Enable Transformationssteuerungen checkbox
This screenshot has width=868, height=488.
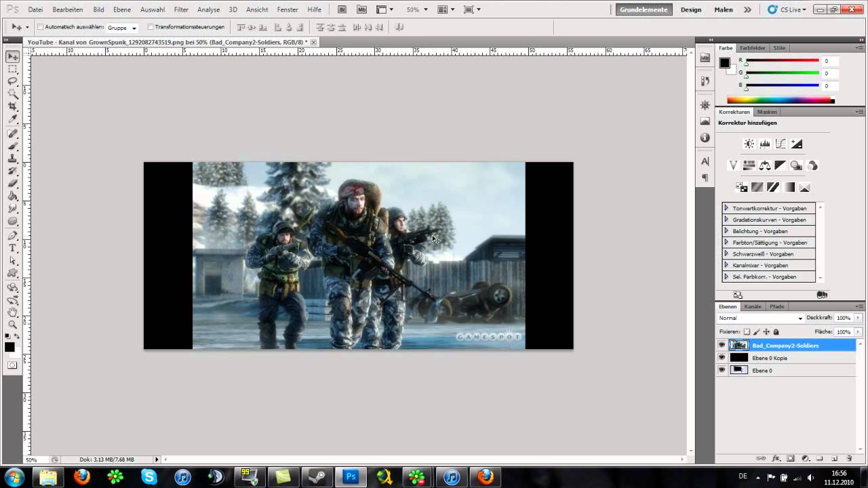click(151, 27)
